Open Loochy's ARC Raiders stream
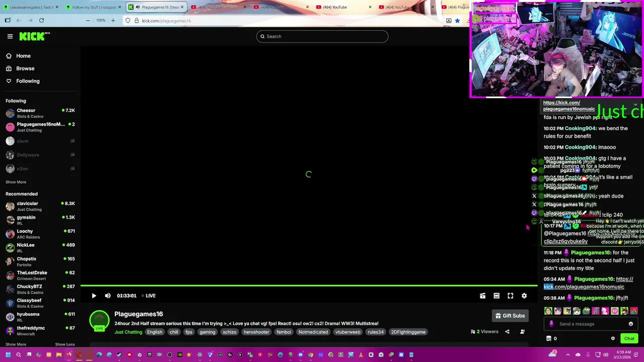 click(40, 234)
